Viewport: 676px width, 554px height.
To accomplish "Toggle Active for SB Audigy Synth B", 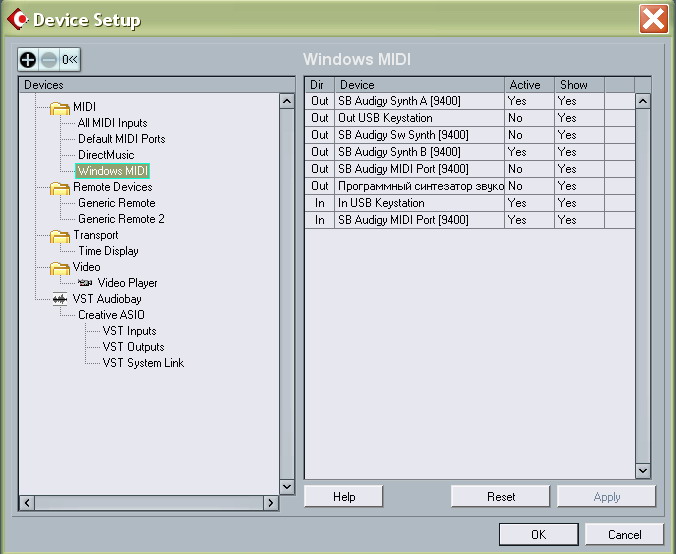I will pos(529,152).
